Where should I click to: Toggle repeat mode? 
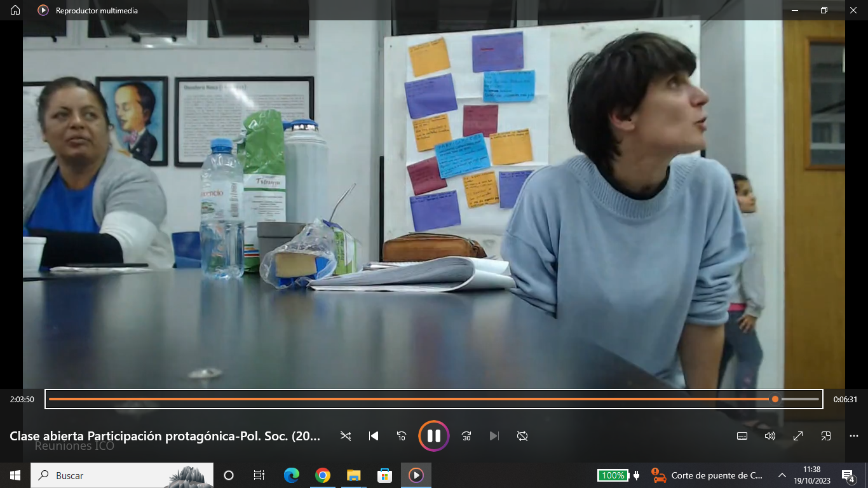(x=522, y=436)
